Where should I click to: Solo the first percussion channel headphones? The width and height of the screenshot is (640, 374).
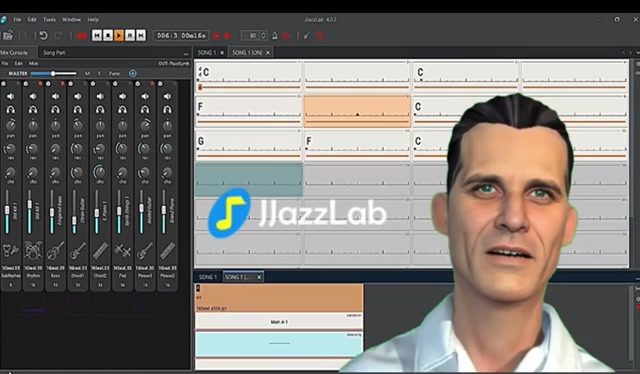(x=11, y=109)
